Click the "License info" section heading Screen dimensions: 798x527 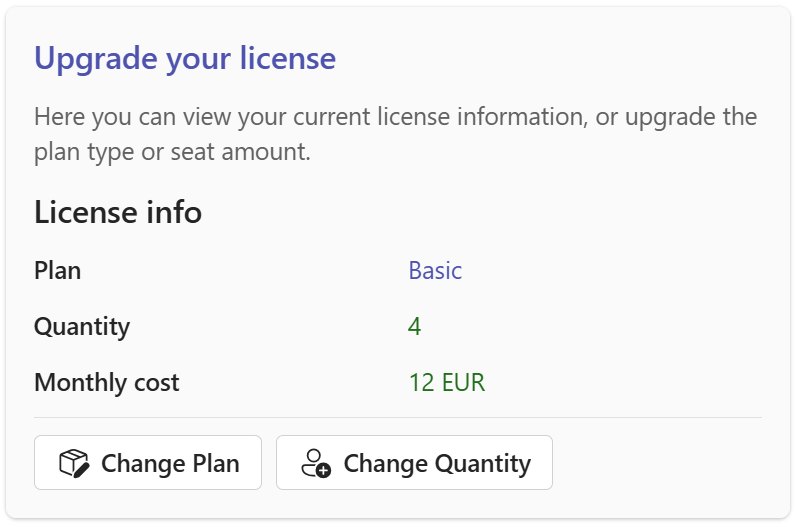(118, 212)
